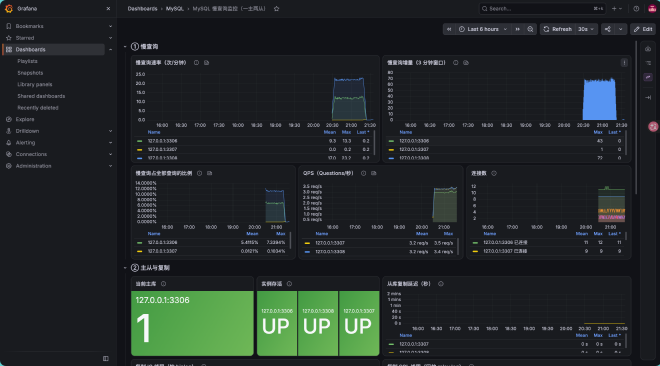Open the share options dropdown arrow
Image resolution: width=660 pixels, height=366 pixels.
620,29
